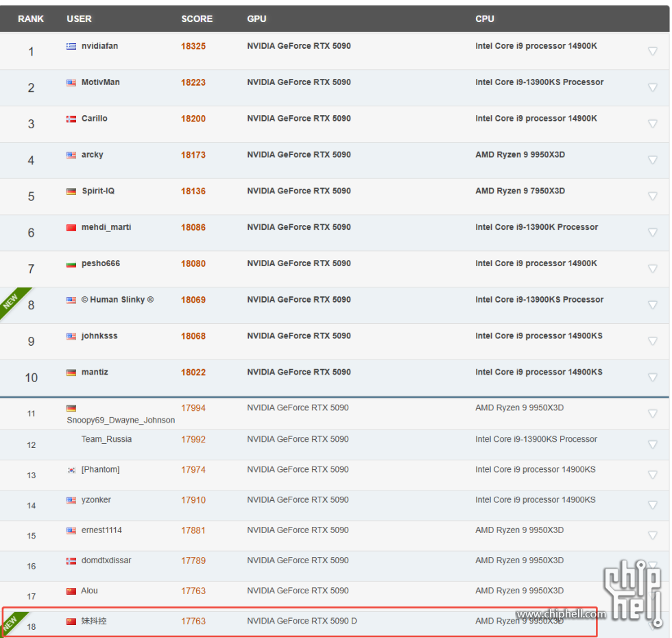
Task: Click the US flag next to Human Slinky
Action: [x=71, y=300]
